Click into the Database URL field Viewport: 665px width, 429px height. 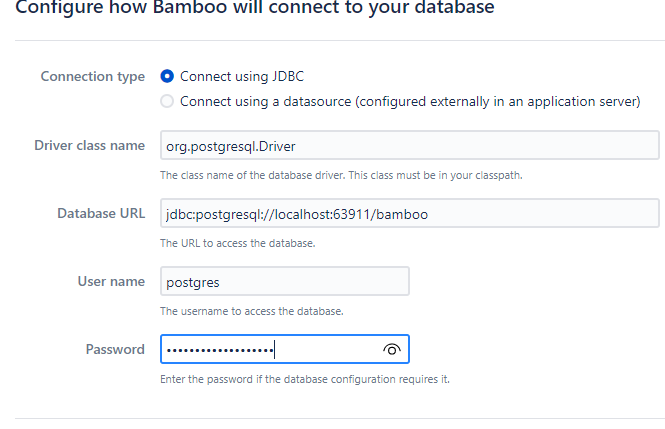pyautogui.click(x=408, y=214)
